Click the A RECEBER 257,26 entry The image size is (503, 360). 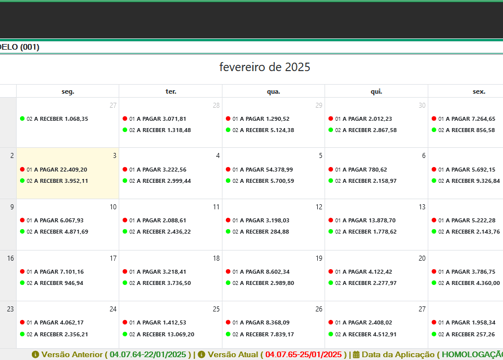463,334
